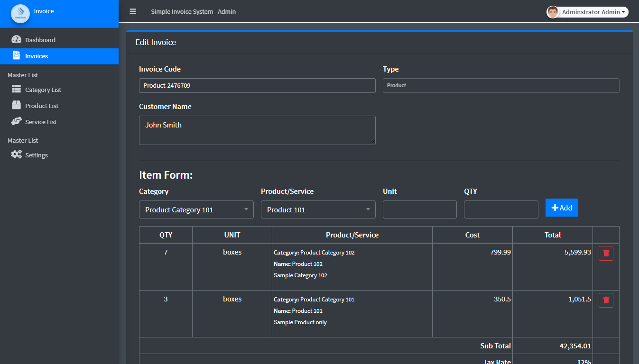Open the Settings page
Viewport: 639px width, 364px height.
(x=35, y=155)
